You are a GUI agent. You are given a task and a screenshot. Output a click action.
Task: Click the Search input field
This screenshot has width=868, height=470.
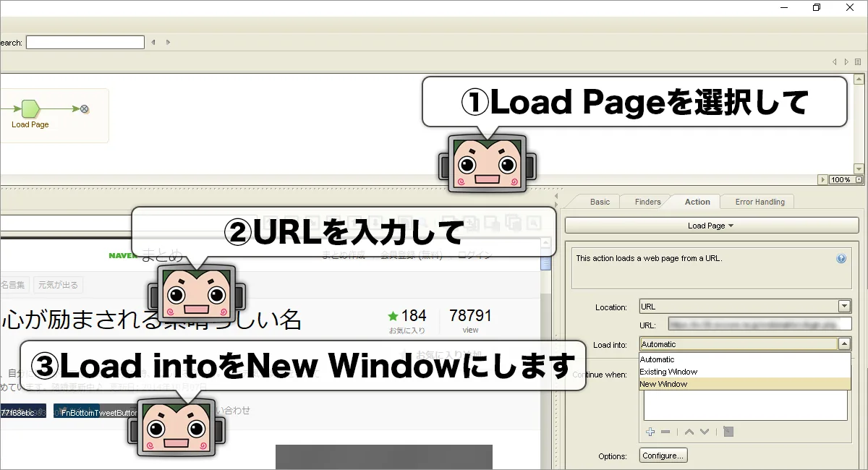coord(85,43)
